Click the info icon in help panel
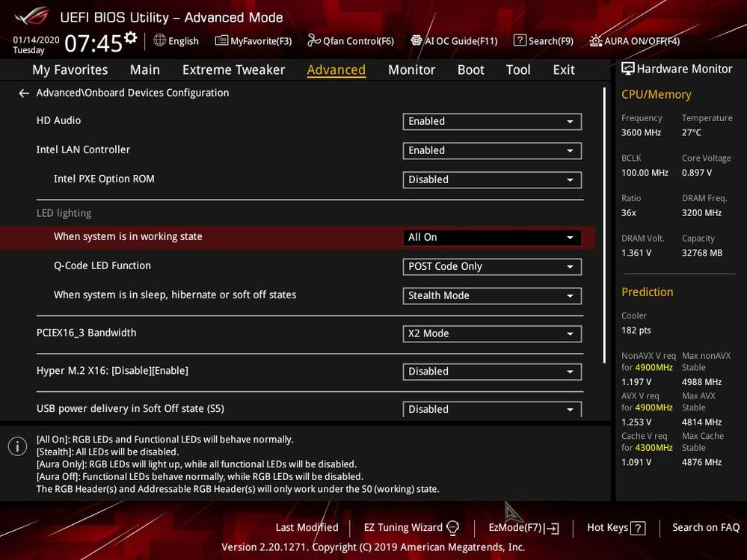 (18, 446)
